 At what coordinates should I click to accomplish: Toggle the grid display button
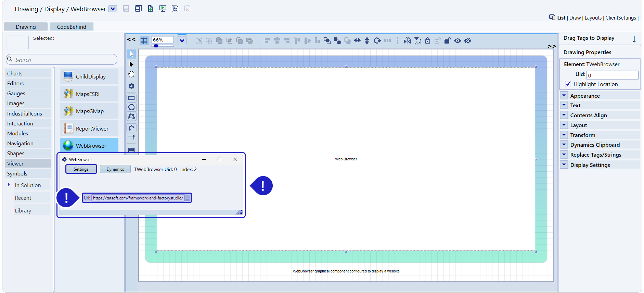click(144, 41)
